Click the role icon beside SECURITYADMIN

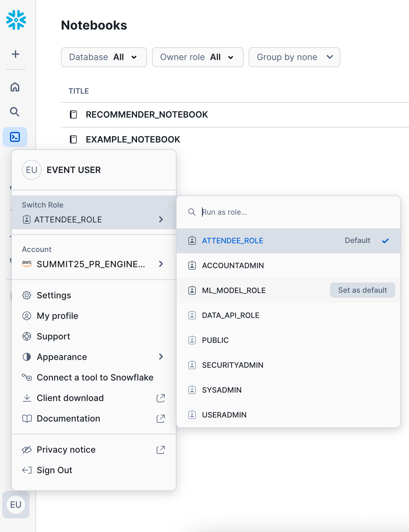click(192, 365)
